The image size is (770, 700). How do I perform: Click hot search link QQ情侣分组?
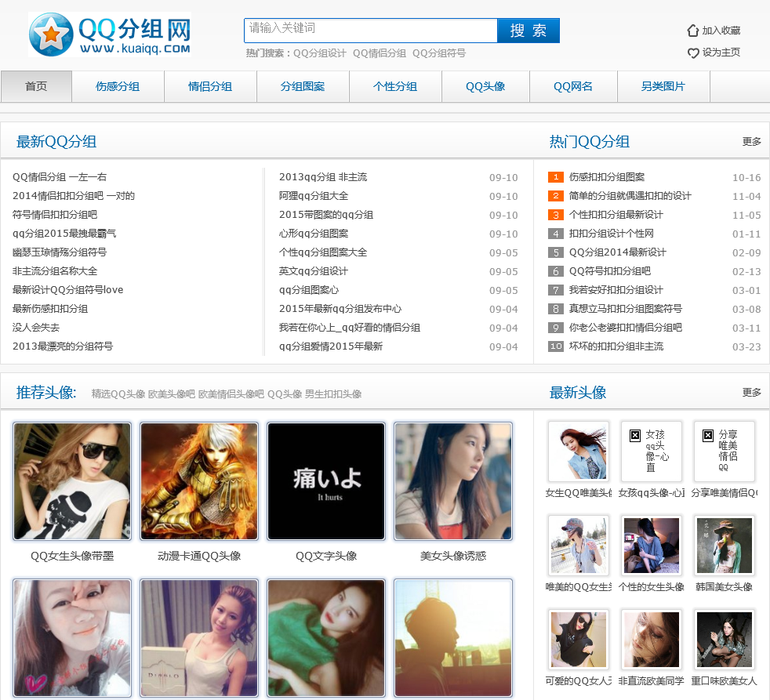(380, 53)
